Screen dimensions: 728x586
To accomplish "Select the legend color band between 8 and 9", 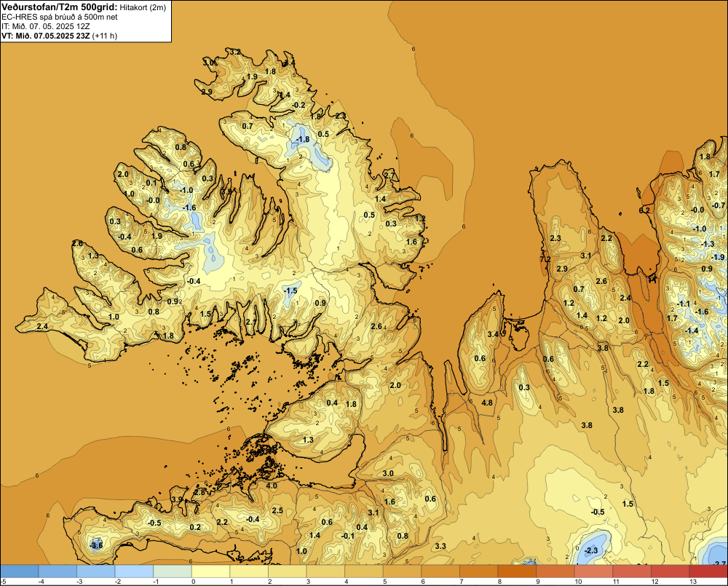I will [517, 571].
